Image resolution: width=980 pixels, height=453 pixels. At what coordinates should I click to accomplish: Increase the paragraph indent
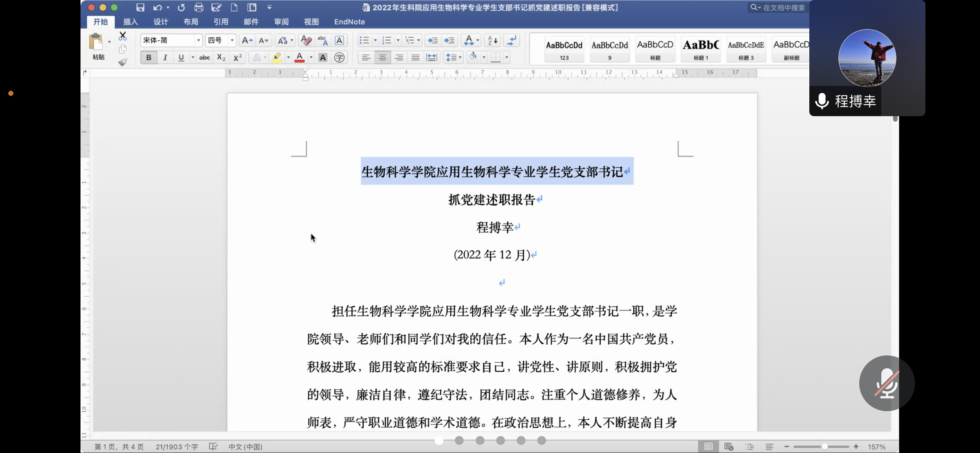449,40
